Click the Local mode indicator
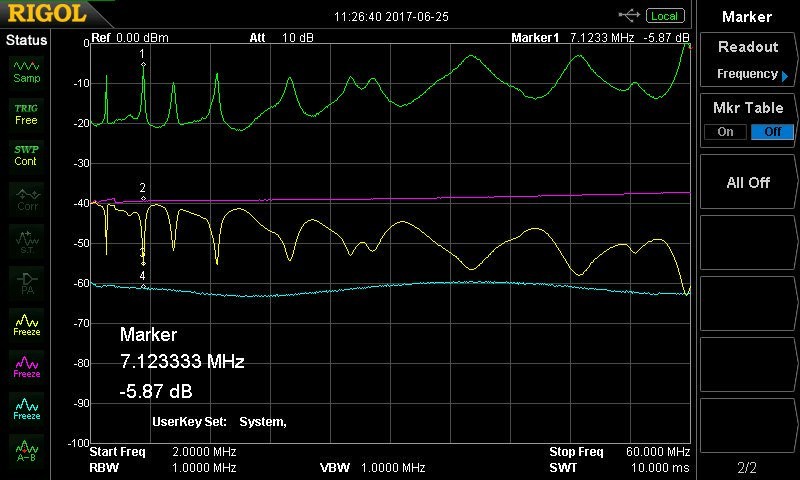 click(x=664, y=16)
